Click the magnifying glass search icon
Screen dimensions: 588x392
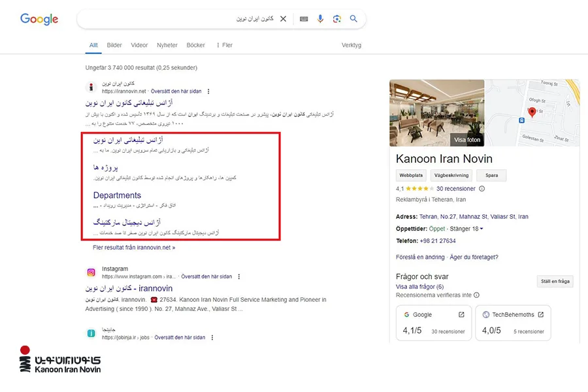tap(353, 19)
